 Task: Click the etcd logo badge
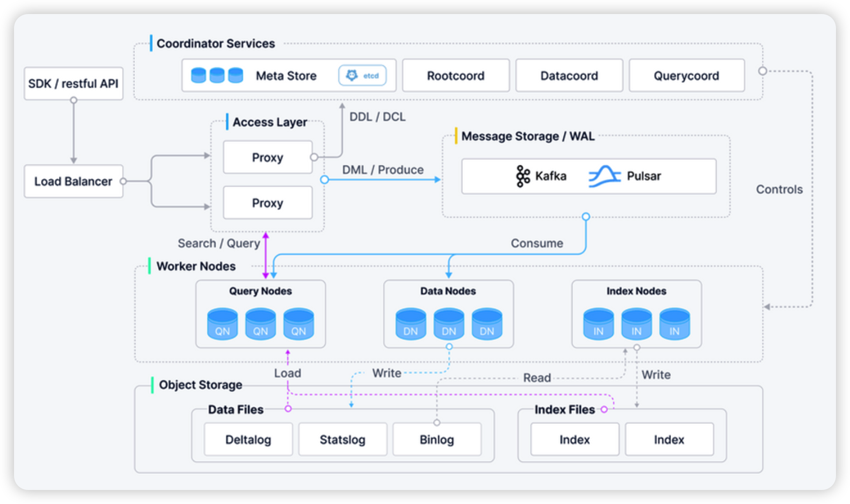pos(362,76)
